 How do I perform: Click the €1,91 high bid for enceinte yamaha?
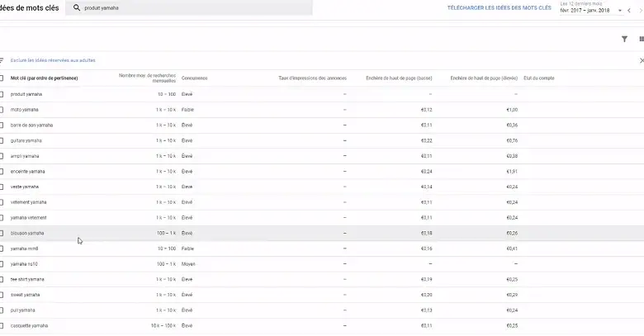click(512, 171)
